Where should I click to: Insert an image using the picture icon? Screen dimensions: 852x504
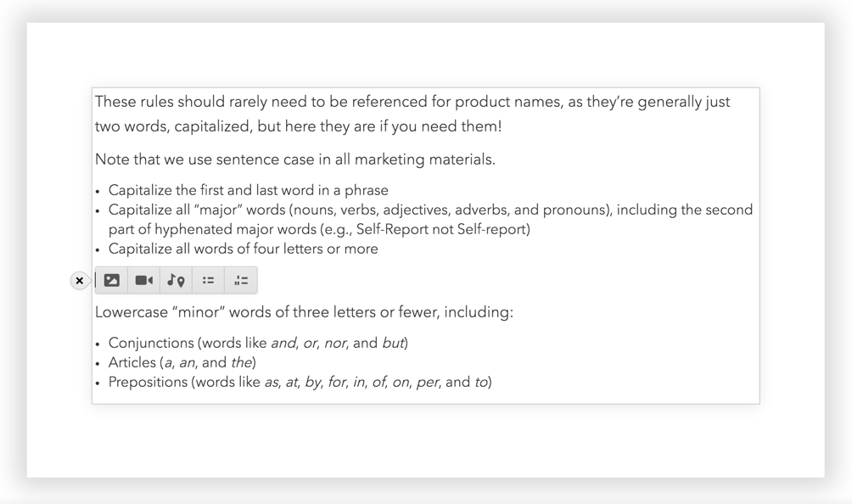point(111,279)
